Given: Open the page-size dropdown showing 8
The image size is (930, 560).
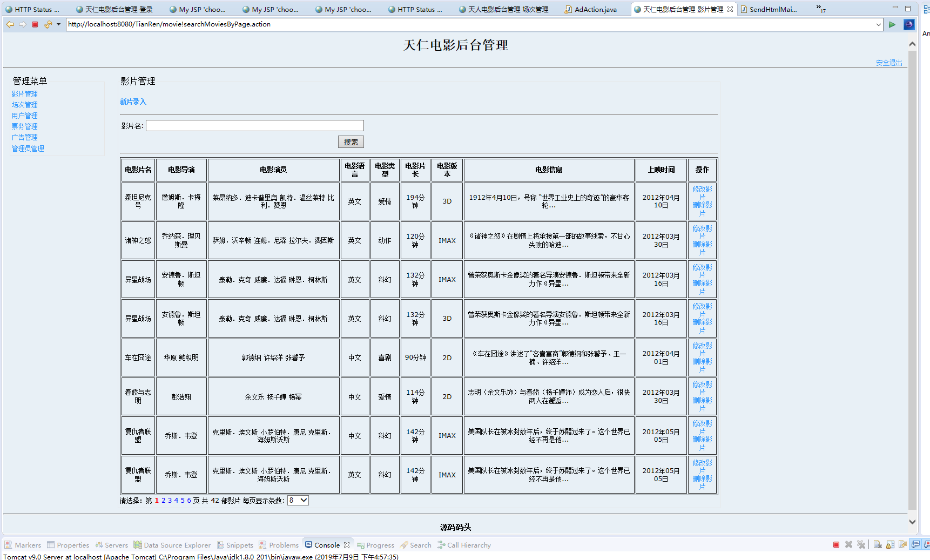Looking at the screenshot, I should [298, 500].
